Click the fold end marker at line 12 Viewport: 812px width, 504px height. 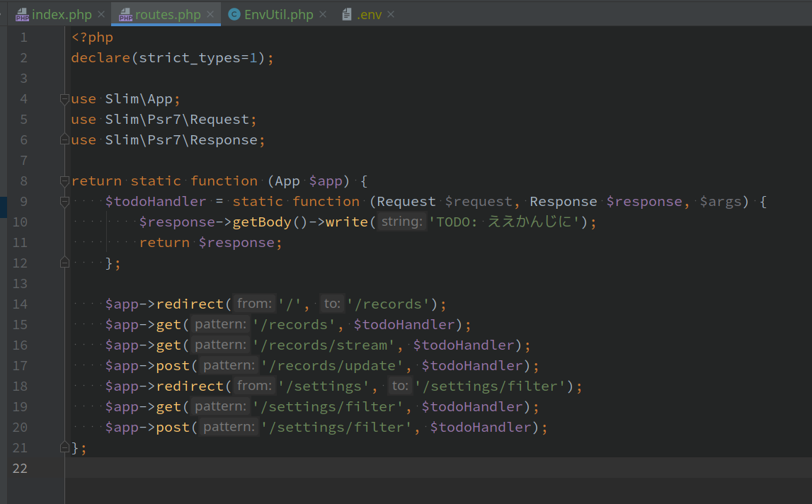coord(65,263)
